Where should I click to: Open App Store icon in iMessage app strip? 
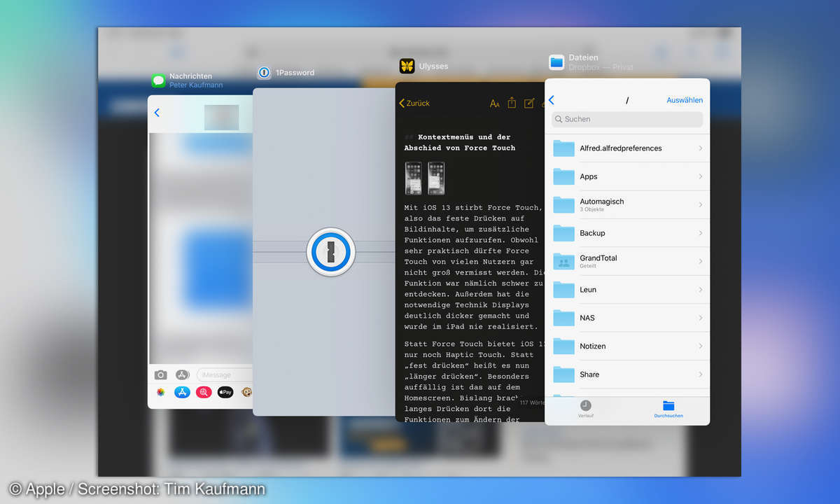(182, 393)
